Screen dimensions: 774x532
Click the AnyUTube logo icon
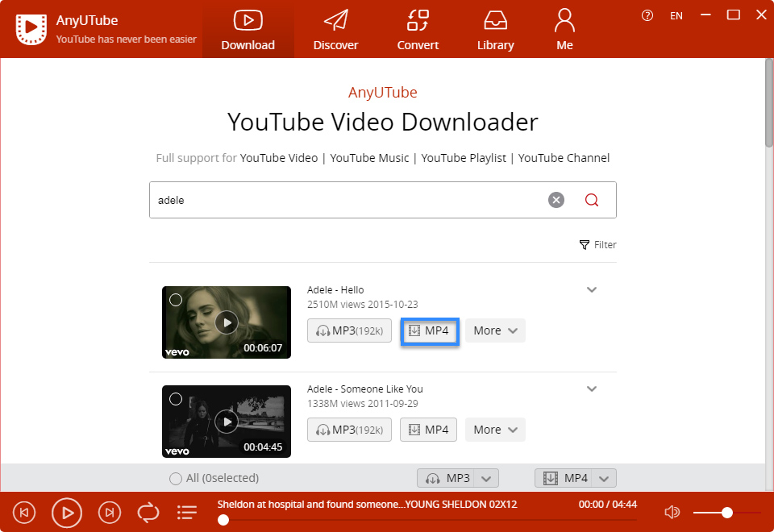click(31, 29)
